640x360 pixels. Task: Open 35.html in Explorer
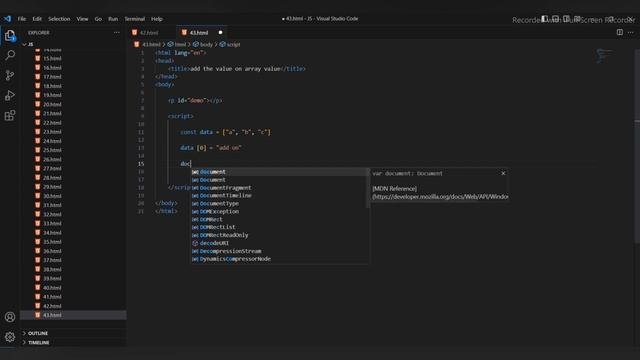click(52, 242)
